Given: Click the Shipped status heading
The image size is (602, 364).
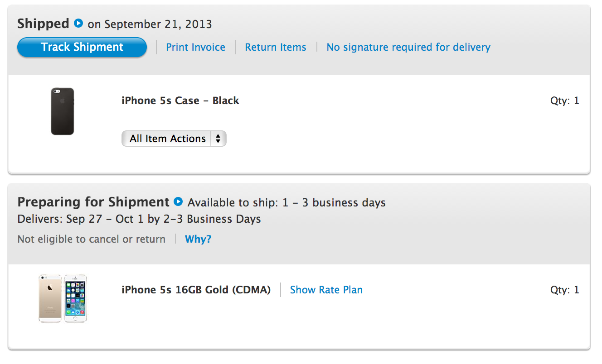Looking at the screenshot, I should pyautogui.click(x=43, y=24).
